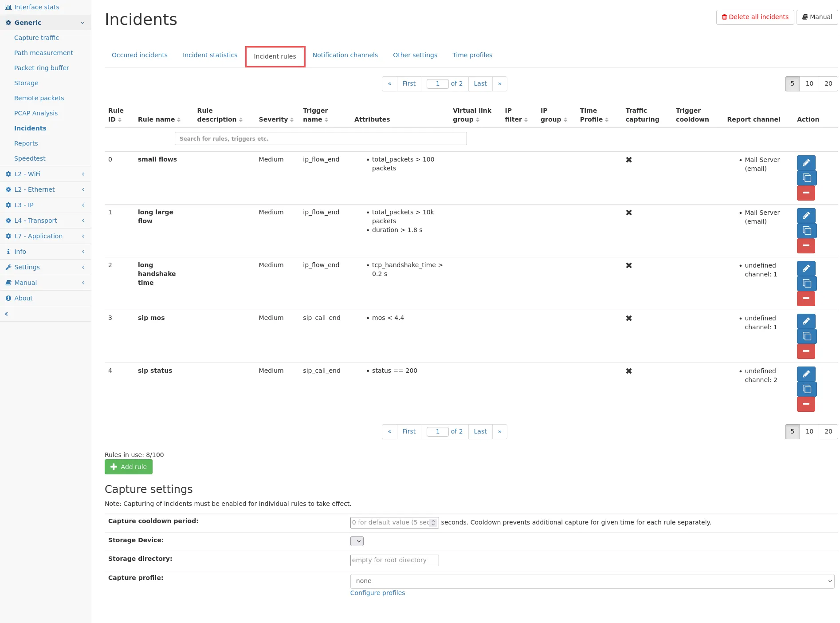Image resolution: width=840 pixels, height=623 pixels.
Task: Sort by Rule ID column arrows
Action: tap(120, 120)
